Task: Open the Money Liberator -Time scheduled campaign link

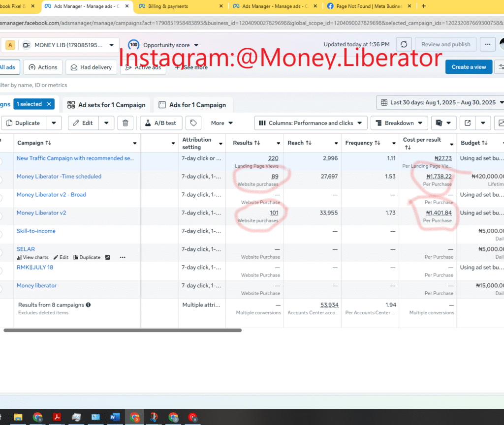Action: click(x=59, y=177)
